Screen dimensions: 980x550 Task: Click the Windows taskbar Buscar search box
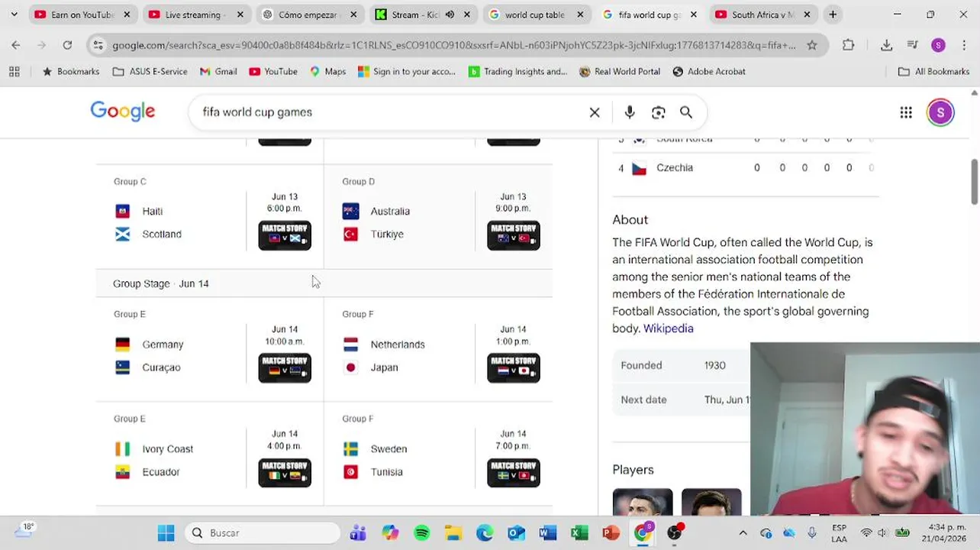[x=263, y=532]
